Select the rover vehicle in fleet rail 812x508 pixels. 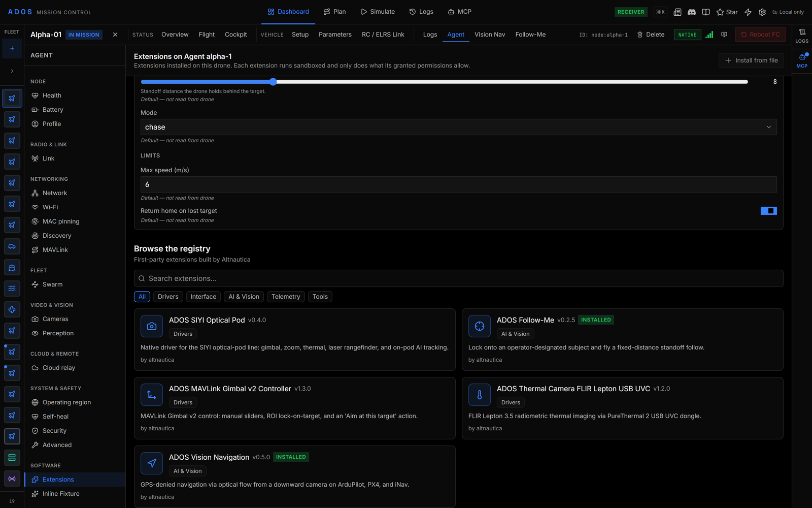click(x=12, y=246)
